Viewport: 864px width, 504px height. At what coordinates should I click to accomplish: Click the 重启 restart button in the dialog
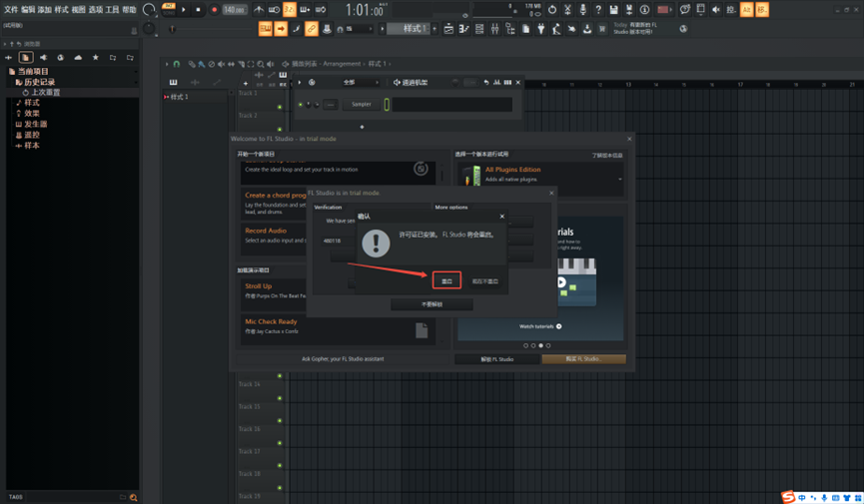tap(446, 281)
